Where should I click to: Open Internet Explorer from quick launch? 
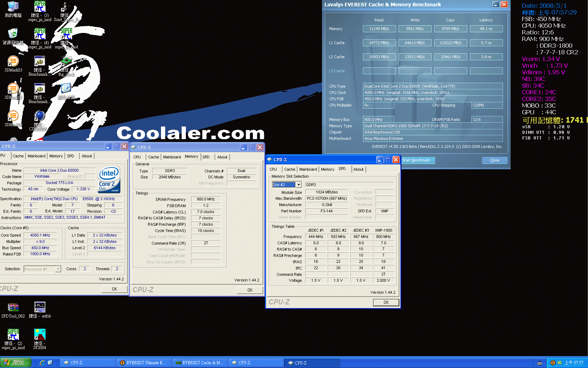click(42, 363)
